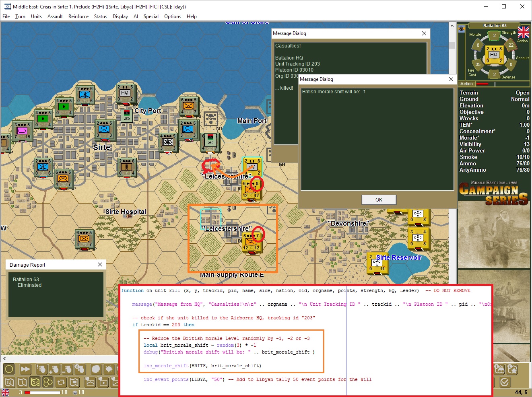
Task: Open the Turn menu
Action: (20, 16)
